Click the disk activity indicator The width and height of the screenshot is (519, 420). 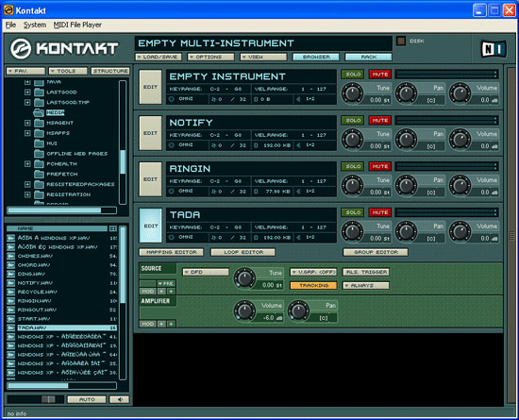401,41
